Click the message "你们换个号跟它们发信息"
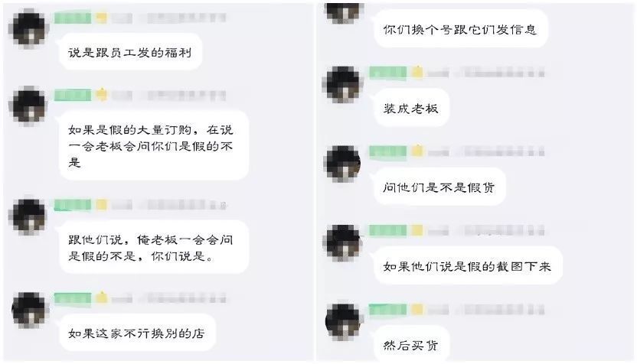Screen dimensions: 637x364 pos(460,29)
